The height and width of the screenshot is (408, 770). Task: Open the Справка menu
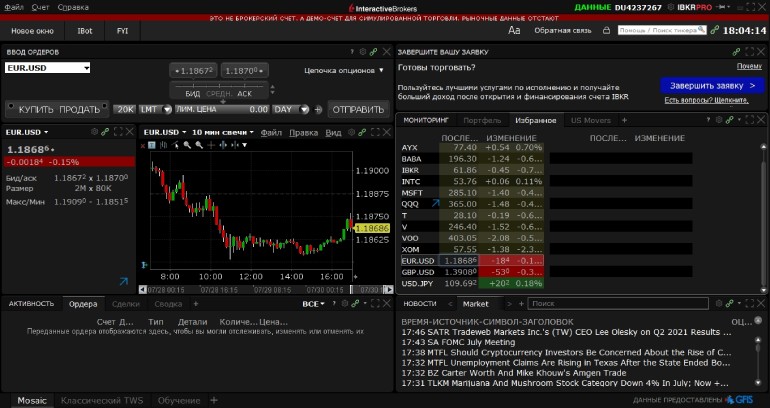click(x=73, y=7)
